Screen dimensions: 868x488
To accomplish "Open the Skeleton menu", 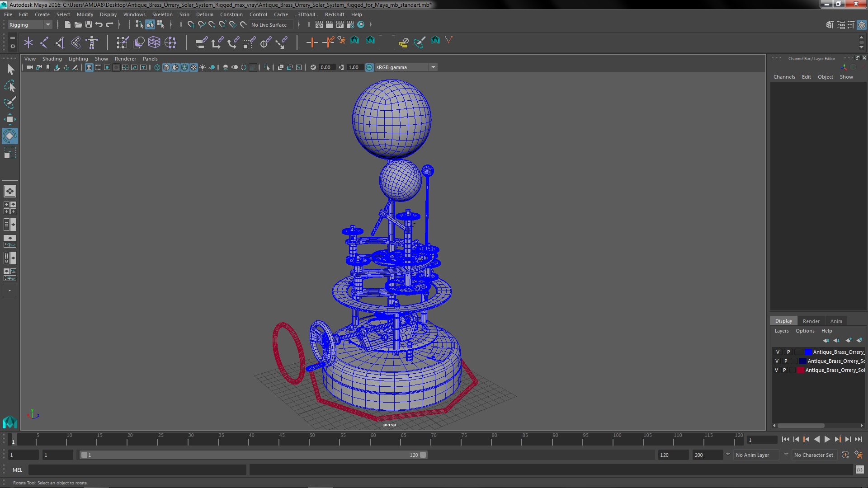I will pos(162,14).
